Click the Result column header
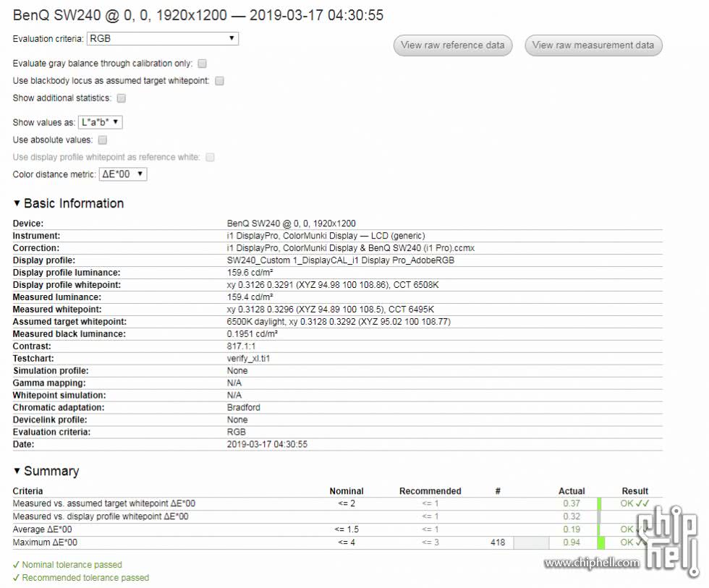The width and height of the screenshot is (709, 588). [635, 491]
